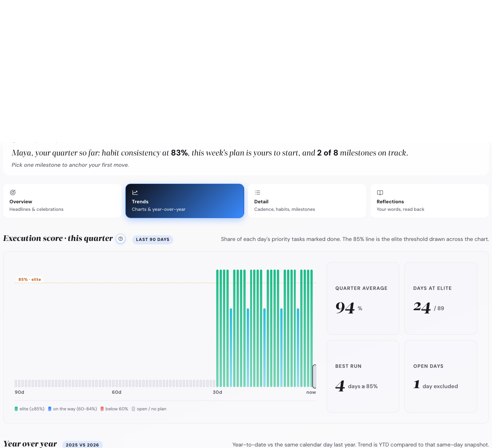
Task: Click the open / no plan legend swatch
Action: tap(133, 409)
